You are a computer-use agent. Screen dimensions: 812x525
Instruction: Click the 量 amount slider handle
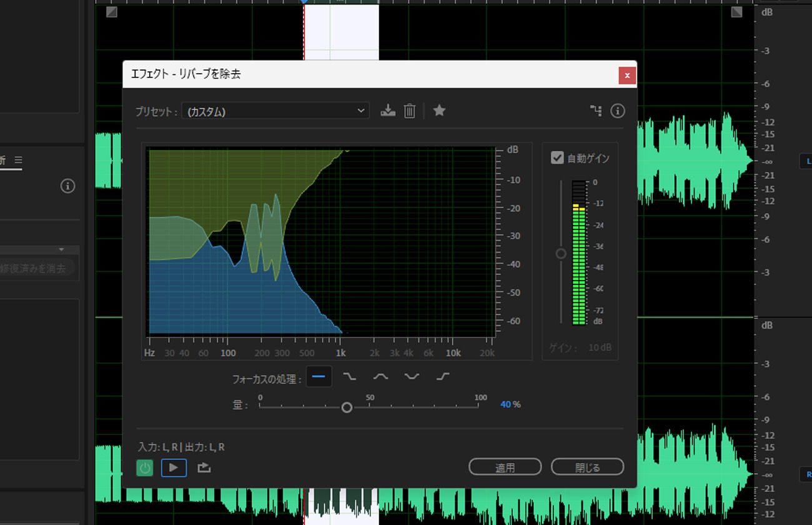(347, 407)
